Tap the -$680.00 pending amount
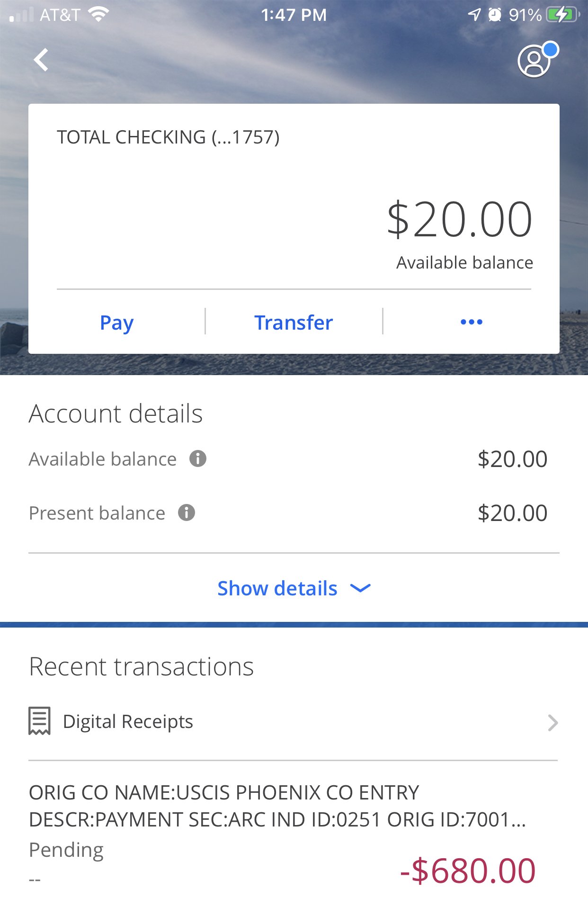This screenshot has height=898, width=588. coord(468,871)
